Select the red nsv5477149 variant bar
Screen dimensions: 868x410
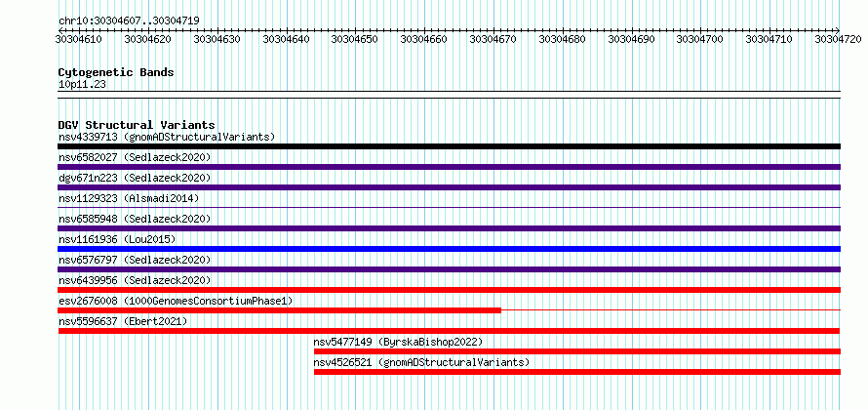coord(577,351)
